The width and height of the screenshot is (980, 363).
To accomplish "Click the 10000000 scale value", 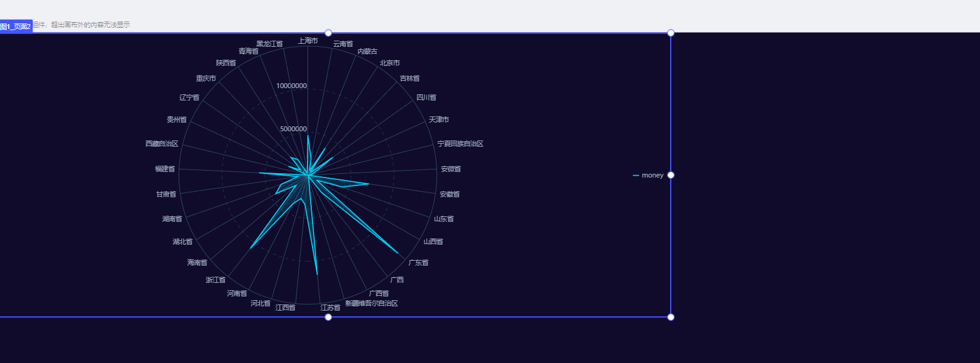I will pyautogui.click(x=292, y=86).
